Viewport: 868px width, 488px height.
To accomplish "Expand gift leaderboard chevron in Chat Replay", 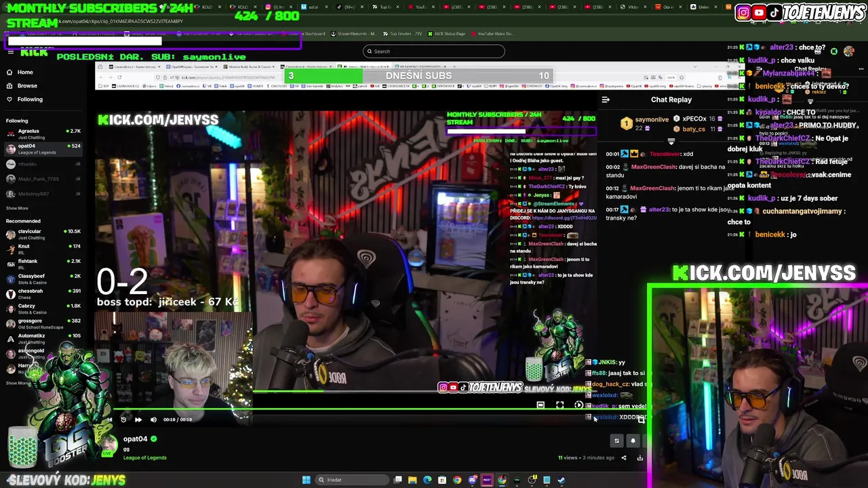I will click(x=671, y=142).
